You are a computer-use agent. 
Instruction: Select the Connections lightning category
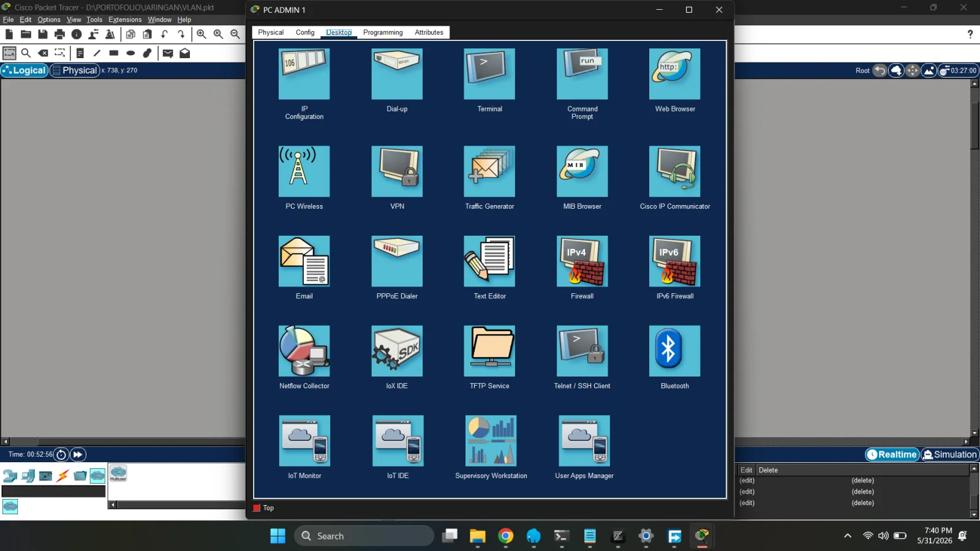pos(62,476)
